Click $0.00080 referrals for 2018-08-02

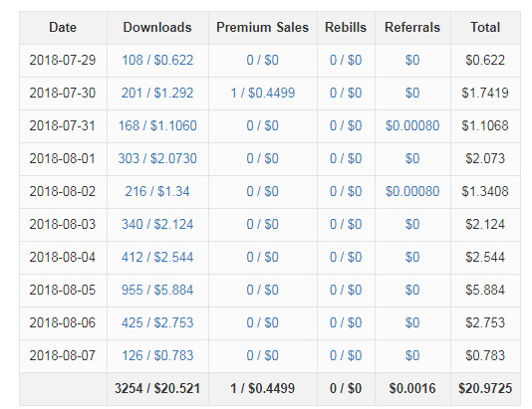[412, 191]
